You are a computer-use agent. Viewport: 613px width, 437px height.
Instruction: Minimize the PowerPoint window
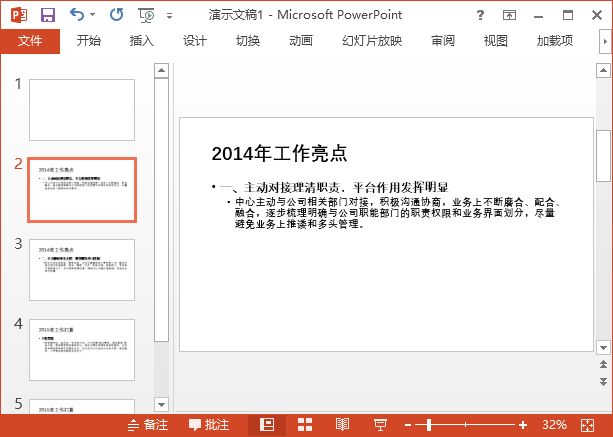tap(539, 16)
